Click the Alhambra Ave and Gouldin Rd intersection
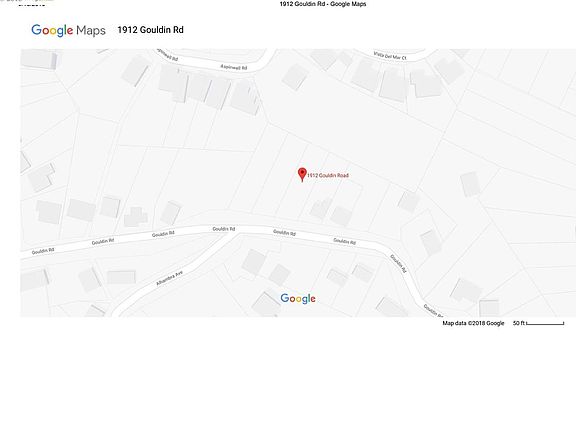 (231, 234)
